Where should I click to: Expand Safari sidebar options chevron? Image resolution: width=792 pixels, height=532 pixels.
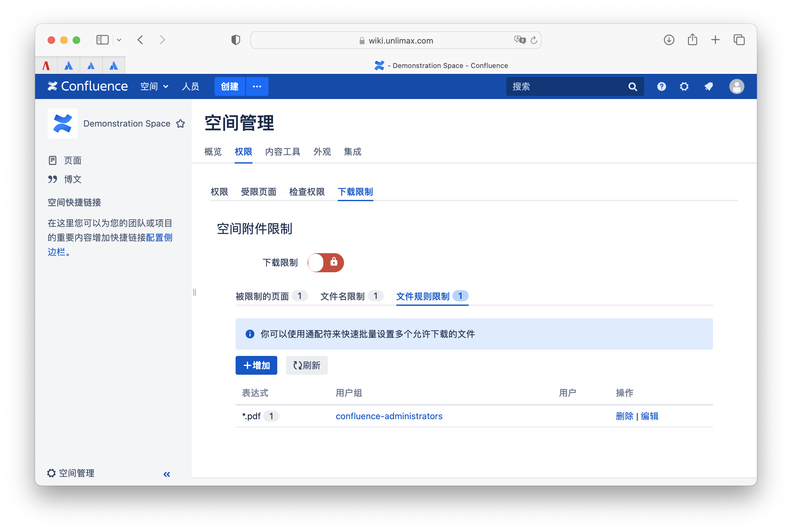[119, 40]
